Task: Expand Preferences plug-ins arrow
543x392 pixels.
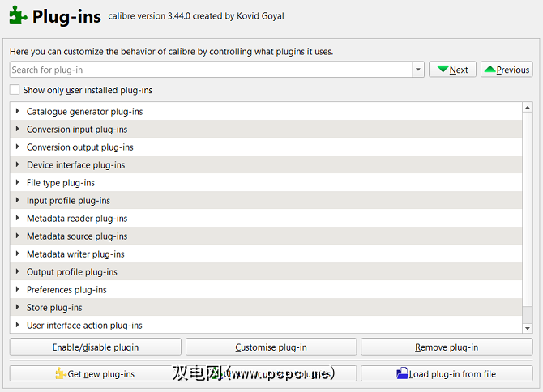Action: [x=18, y=290]
